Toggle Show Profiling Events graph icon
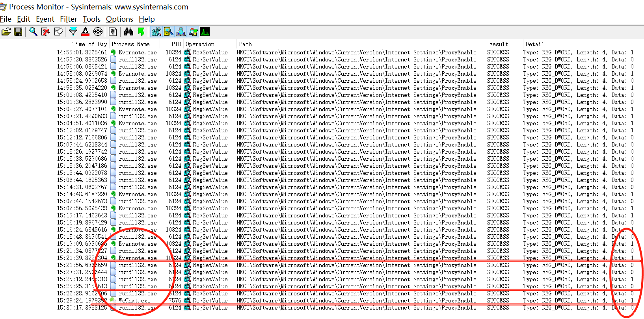 tap(205, 32)
